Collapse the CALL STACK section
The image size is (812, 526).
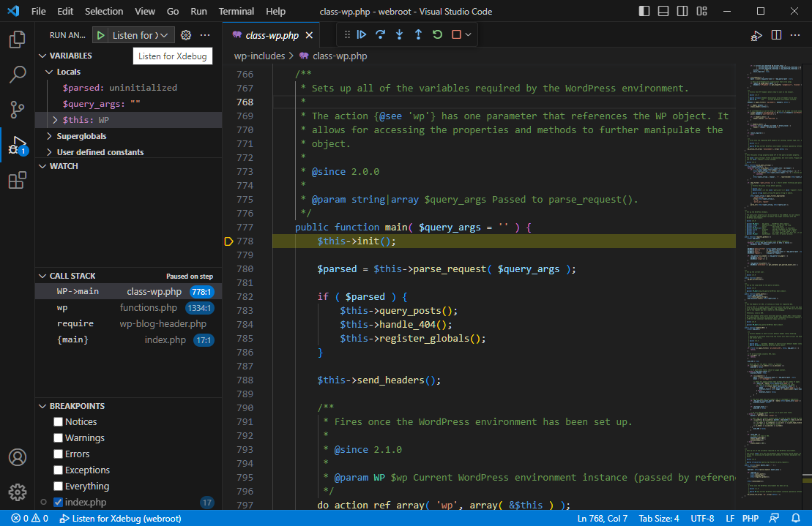[x=42, y=276]
